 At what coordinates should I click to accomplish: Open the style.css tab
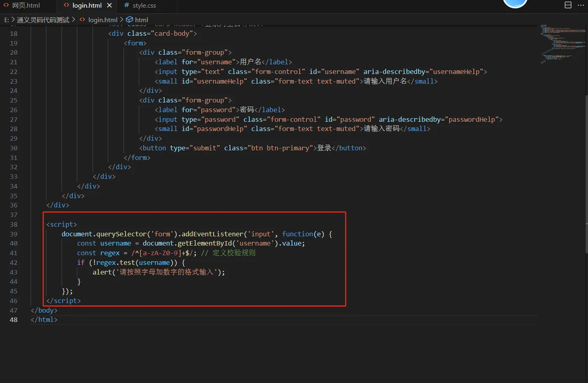[x=144, y=5]
